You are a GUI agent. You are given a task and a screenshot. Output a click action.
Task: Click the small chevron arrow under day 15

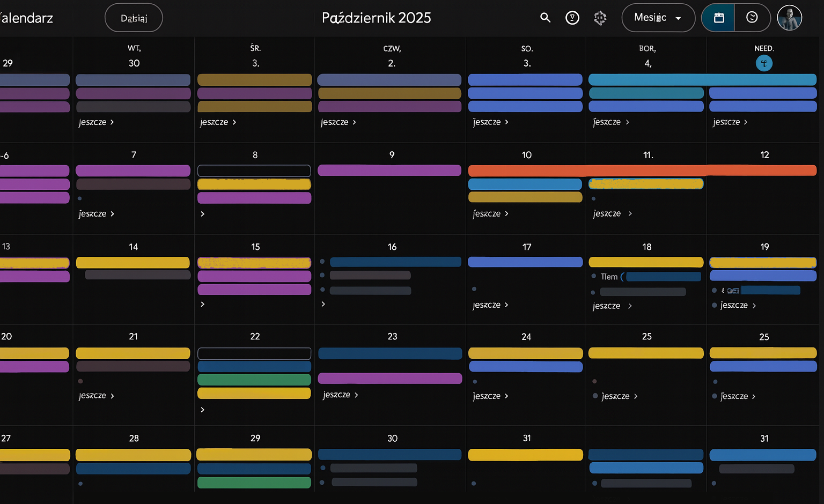click(x=203, y=304)
